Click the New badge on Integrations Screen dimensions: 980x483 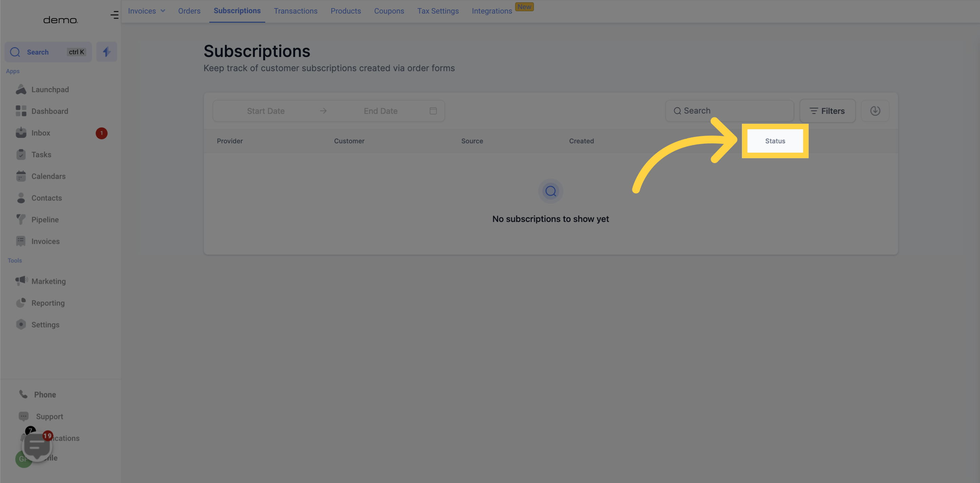[524, 7]
